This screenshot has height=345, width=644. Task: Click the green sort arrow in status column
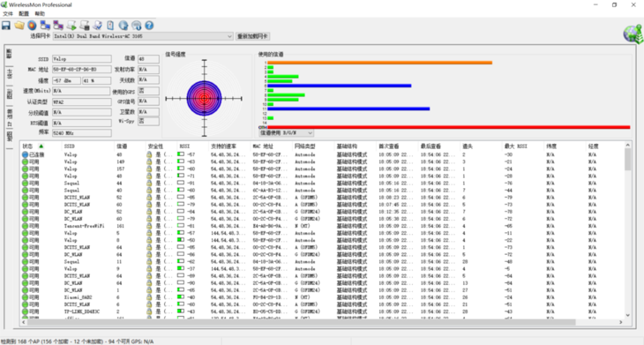coord(41,146)
